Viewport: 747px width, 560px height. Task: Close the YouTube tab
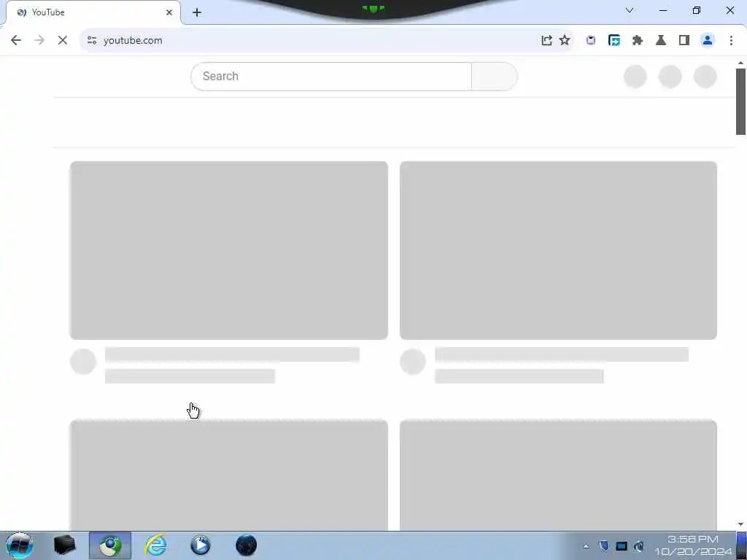click(169, 12)
